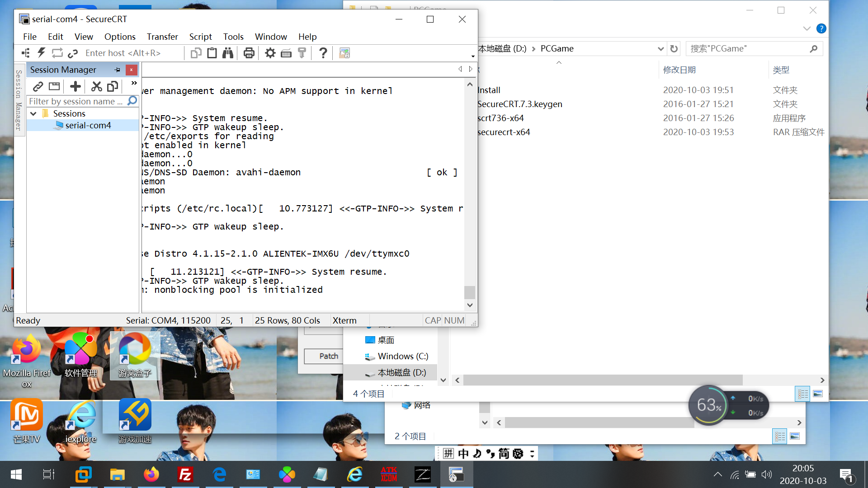The height and width of the screenshot is (488, 868).
Task: Open the PCGame address bar dropdown arrow
Action: pos(661,48)
